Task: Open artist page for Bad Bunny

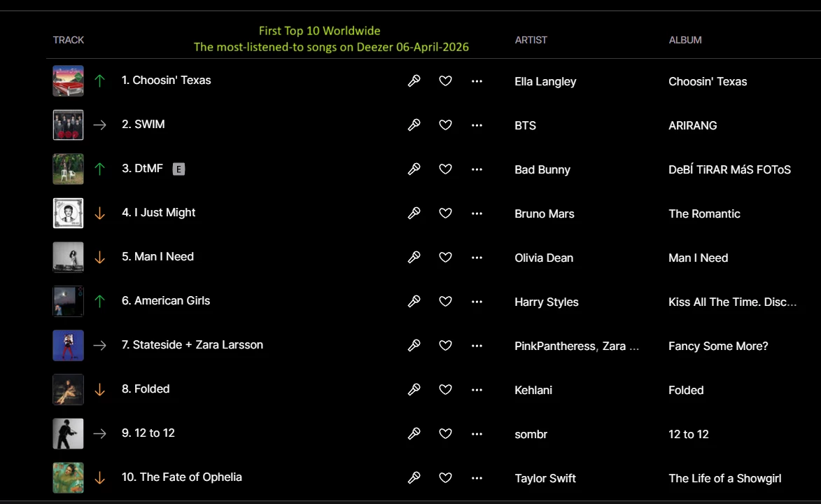Action: (x=542, y=169)
